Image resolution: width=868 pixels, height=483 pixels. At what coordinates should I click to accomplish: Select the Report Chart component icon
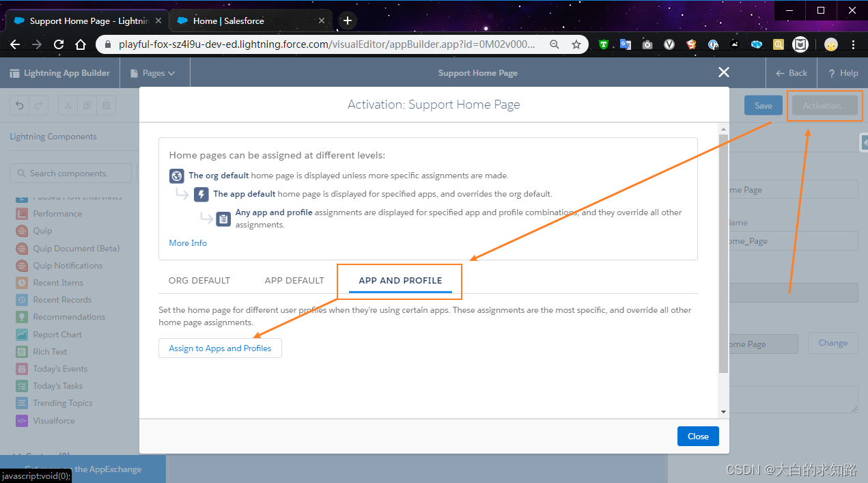pos(21,335)
